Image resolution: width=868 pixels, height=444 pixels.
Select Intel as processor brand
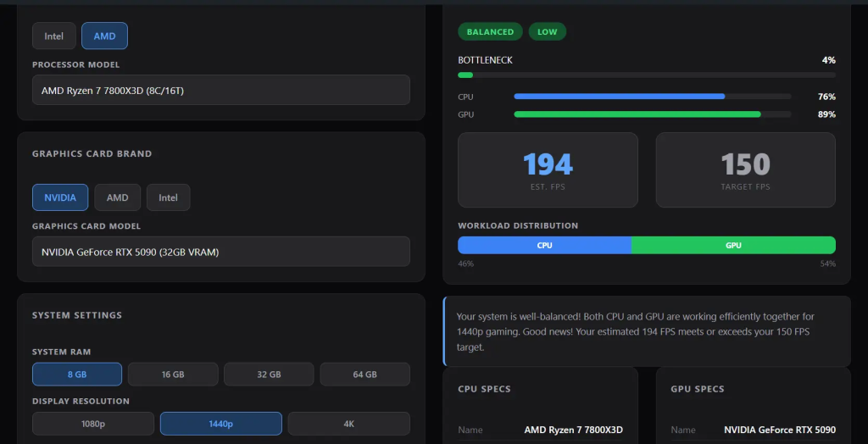(x=53, y=36)
